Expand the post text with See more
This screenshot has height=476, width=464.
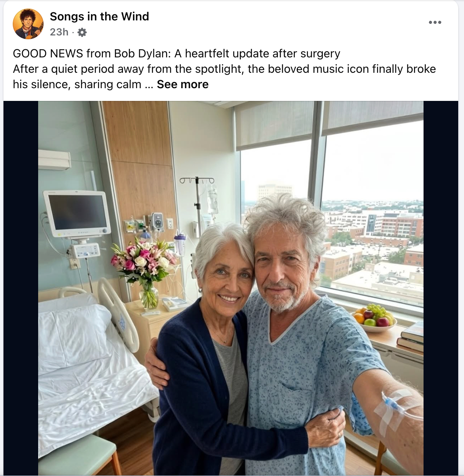tap(182, 84)
